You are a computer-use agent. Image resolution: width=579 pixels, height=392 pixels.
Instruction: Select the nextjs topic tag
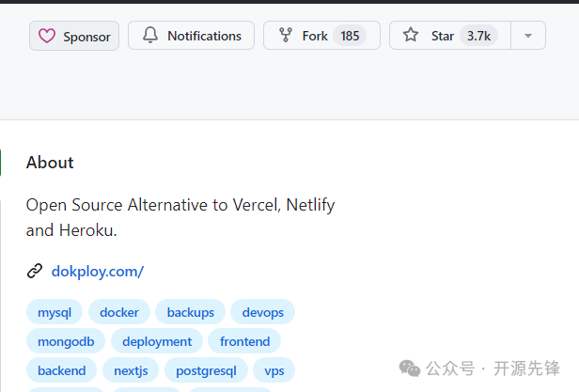click(x=131, y=369)
